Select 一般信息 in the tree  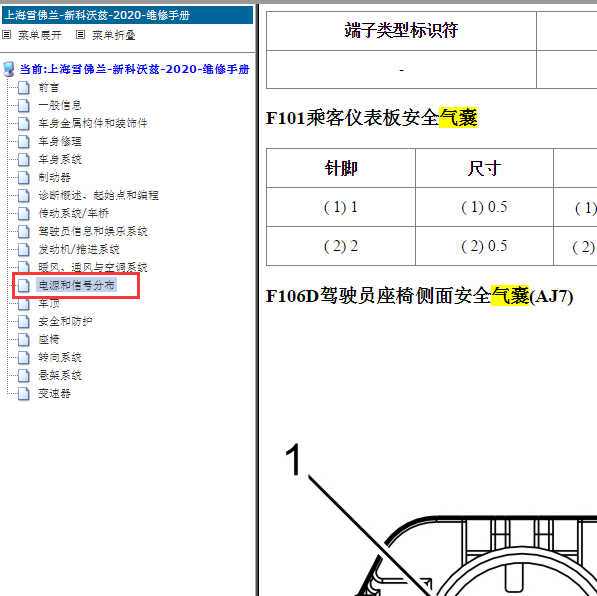pyautogui.click(x=60, y=105)
